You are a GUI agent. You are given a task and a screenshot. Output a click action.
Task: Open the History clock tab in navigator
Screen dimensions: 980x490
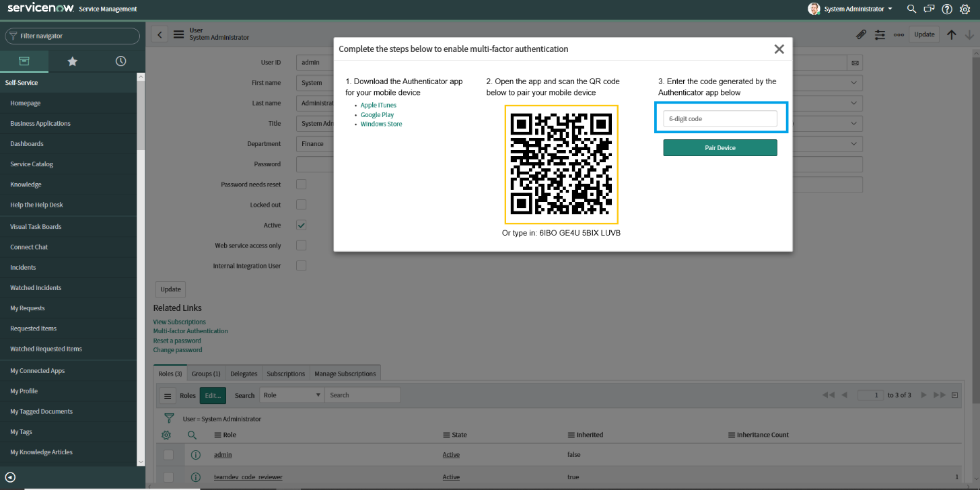click(x=120, y=61)
